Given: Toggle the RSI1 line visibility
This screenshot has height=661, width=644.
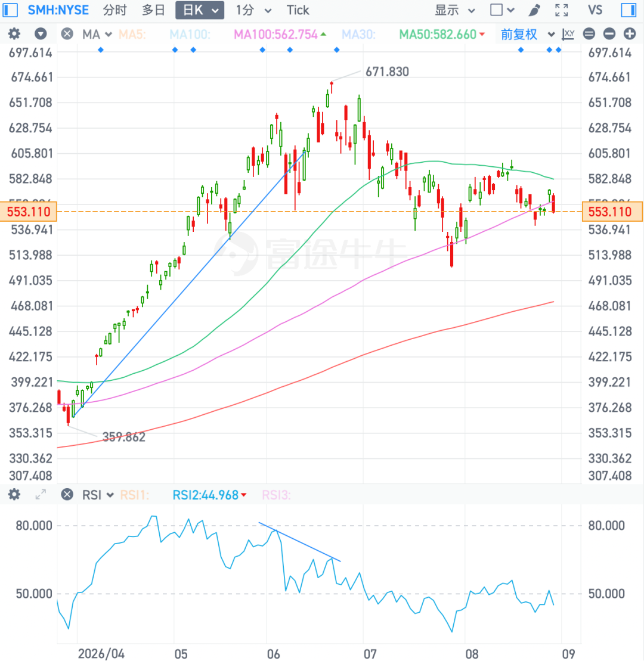Looking at the screenshot, I should [x=135, y=495].
